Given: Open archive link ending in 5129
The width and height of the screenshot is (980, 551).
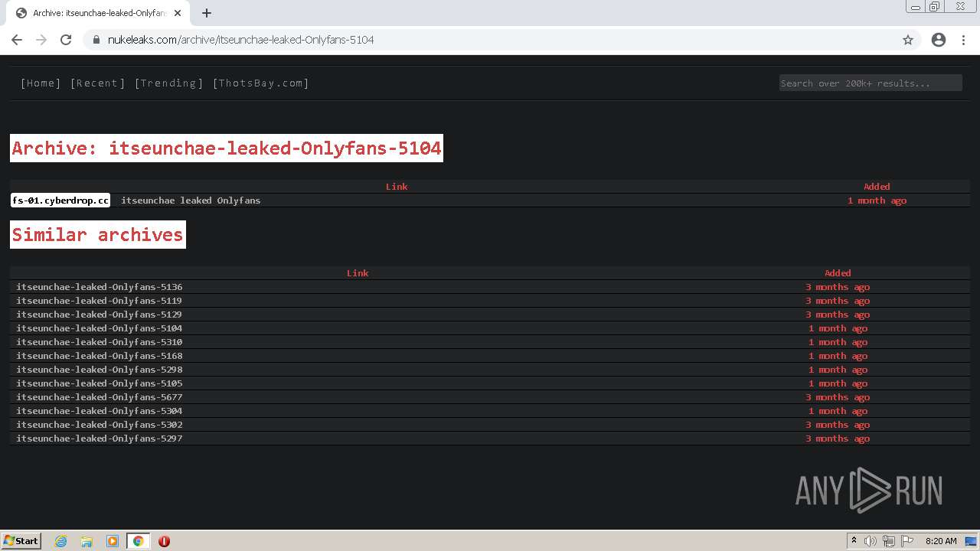Looking at the screenshot, I should (100, 315).
